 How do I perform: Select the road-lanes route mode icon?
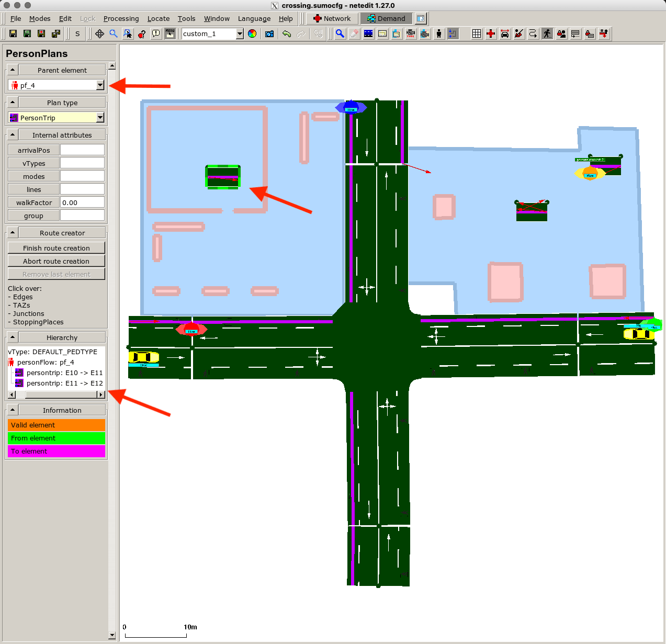[x=368, y=33]
